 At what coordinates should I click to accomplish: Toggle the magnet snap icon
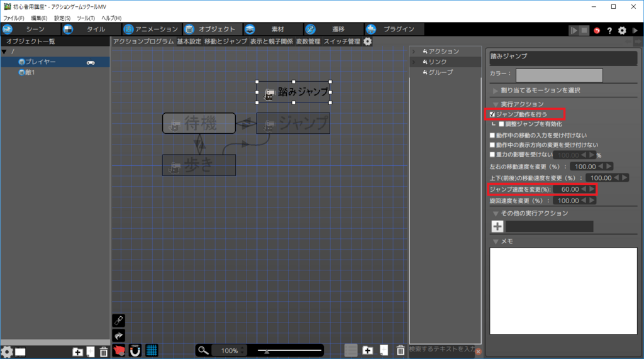(135, 350)
